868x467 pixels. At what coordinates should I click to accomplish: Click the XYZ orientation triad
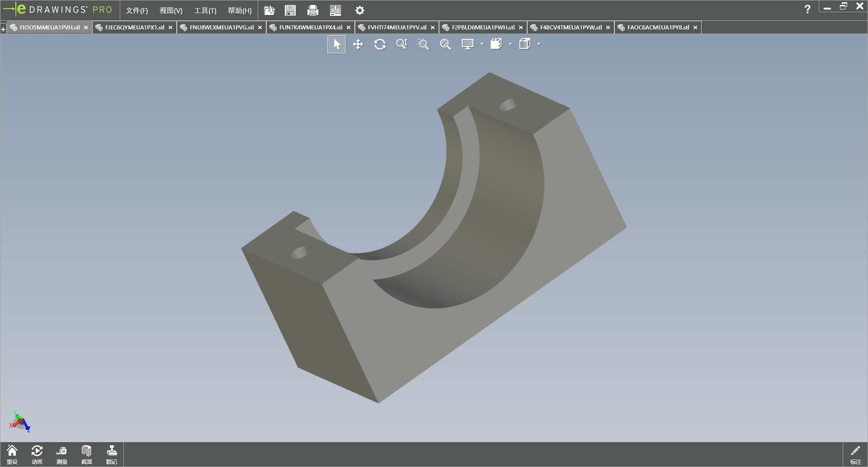click(19, 422)
